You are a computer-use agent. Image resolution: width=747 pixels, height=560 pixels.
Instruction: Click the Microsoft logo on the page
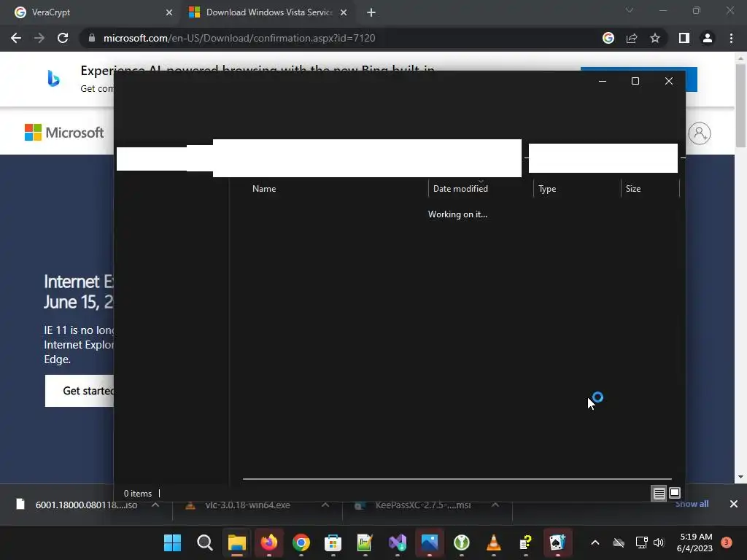[x=64, y=133]
